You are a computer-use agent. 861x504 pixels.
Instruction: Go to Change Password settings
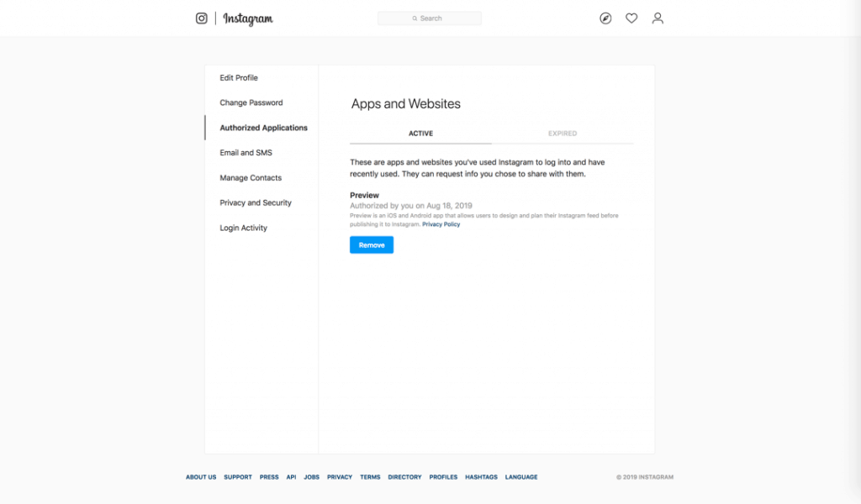(x=251, y=102)
